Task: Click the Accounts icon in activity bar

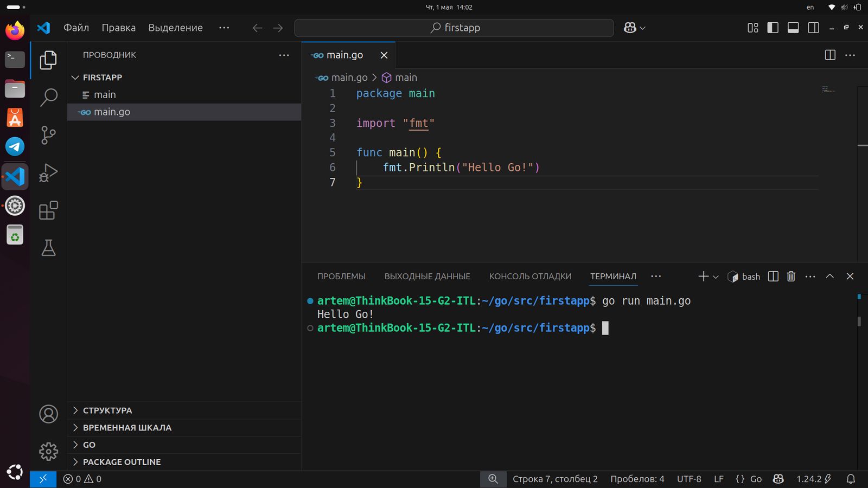Action: 48,414
